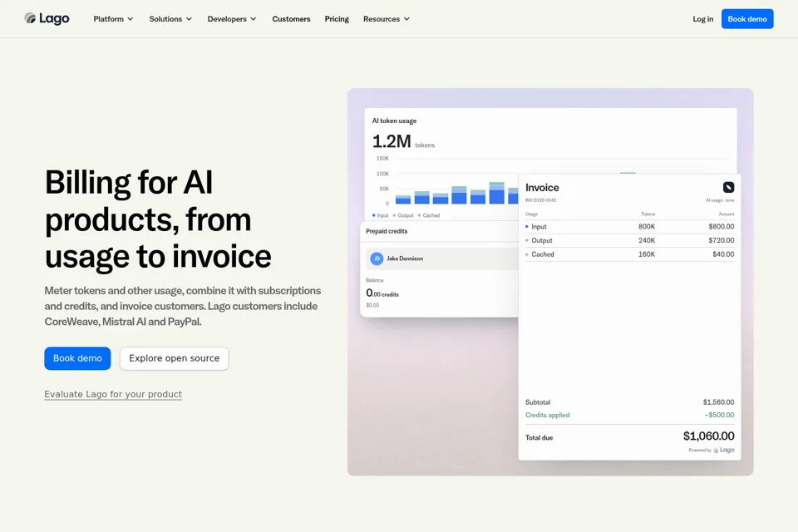Viewport: 798px width, 532px height.
Task: Click the 1.2M tokens value
Action: pos(403,141)
